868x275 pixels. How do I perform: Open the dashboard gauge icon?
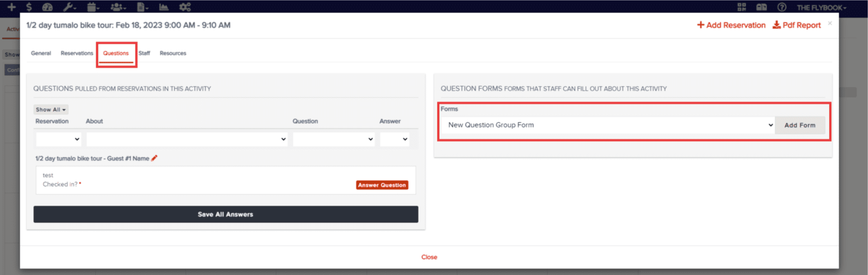47,7
